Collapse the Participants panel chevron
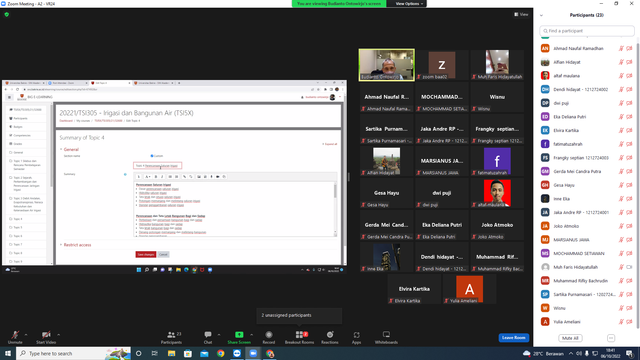Viewport: 640px width, 360px height. pos(541,16)
